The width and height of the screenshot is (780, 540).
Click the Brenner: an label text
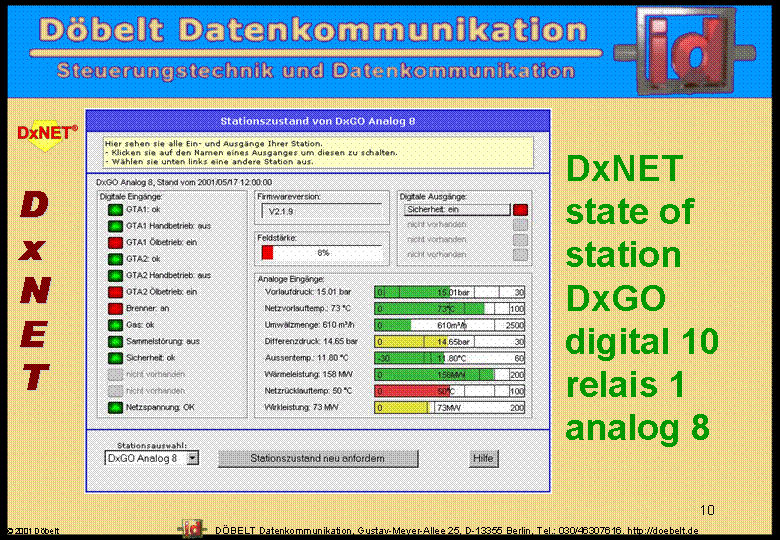pyautogui.click(x=147, y=308)
